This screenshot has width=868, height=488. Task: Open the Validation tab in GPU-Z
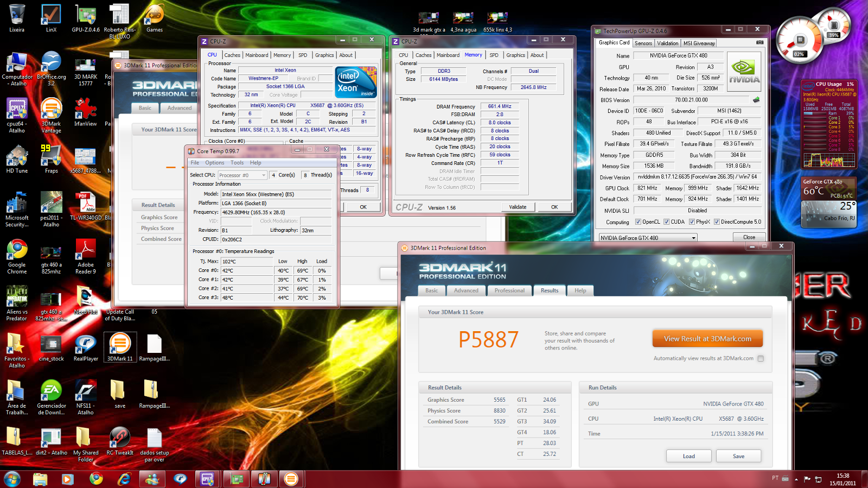[x=667, y=43]
